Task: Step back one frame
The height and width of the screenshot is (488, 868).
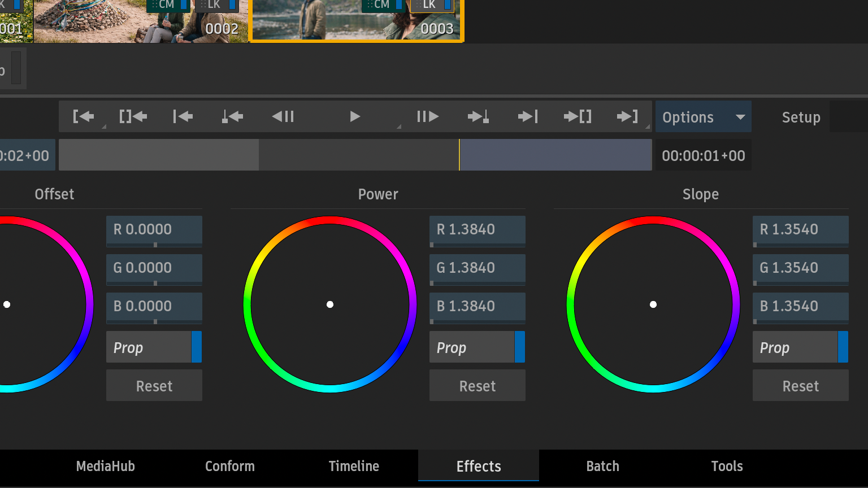Action: click(283, 117)
